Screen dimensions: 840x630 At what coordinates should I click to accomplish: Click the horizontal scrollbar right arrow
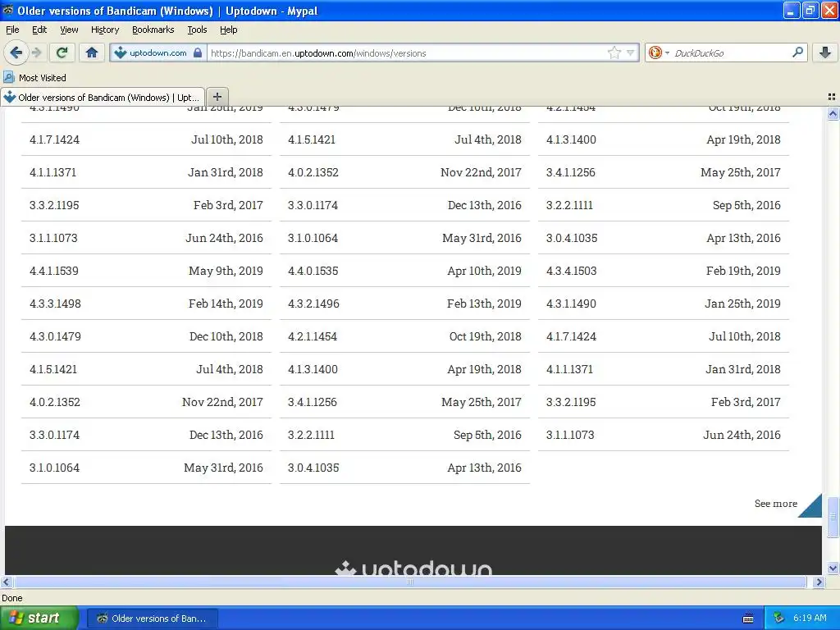[x=819, y=582]
